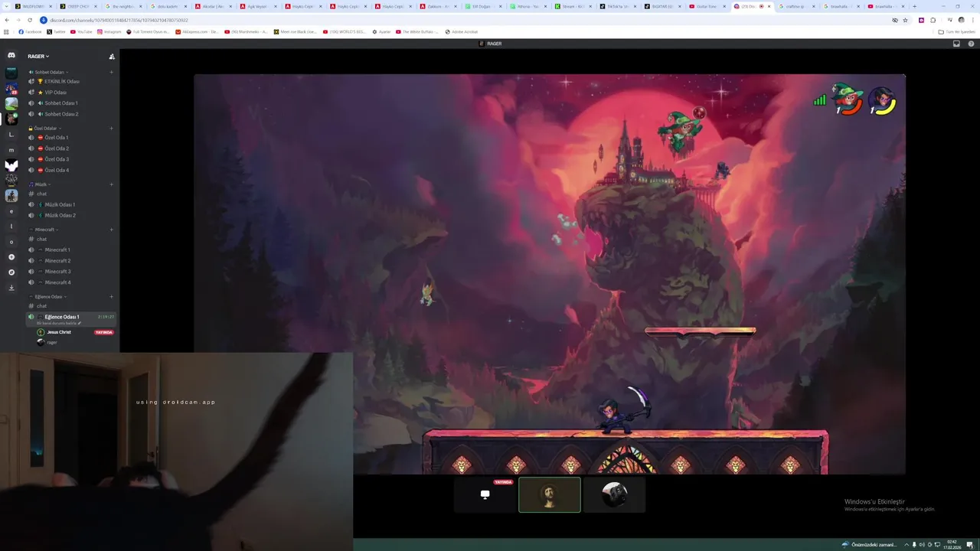Switch to the Guitar Tone YouTube tab

coord(707,6)
